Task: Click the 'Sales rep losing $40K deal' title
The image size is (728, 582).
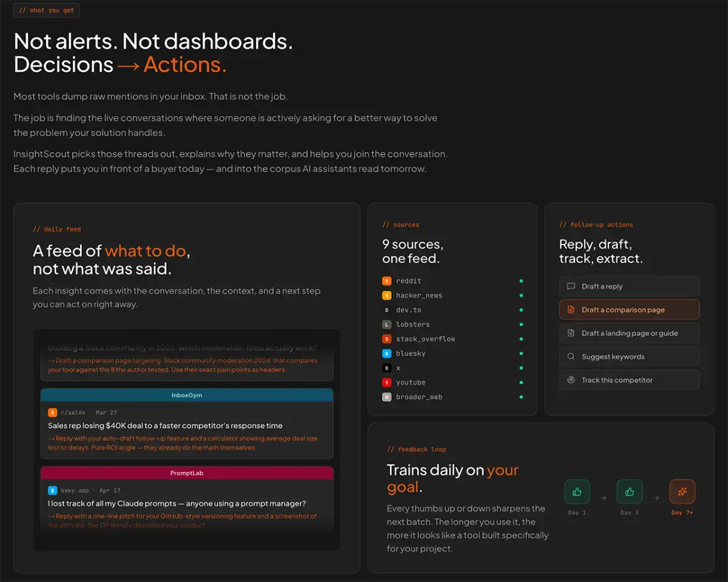Action: click(165, 426)
